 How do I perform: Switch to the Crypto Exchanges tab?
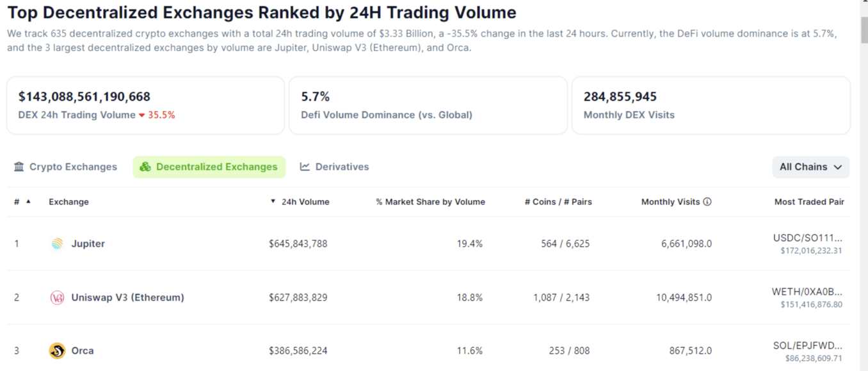click(x=65, y=167)
